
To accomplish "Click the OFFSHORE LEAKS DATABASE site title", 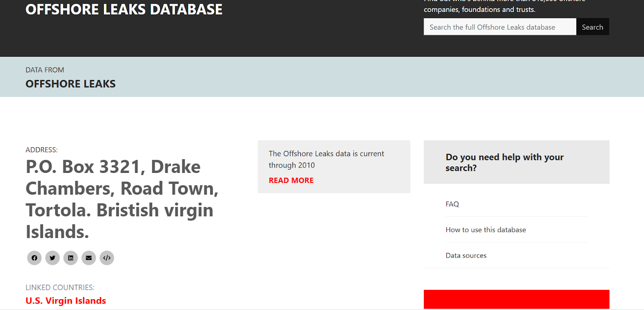I will point(124,10).
